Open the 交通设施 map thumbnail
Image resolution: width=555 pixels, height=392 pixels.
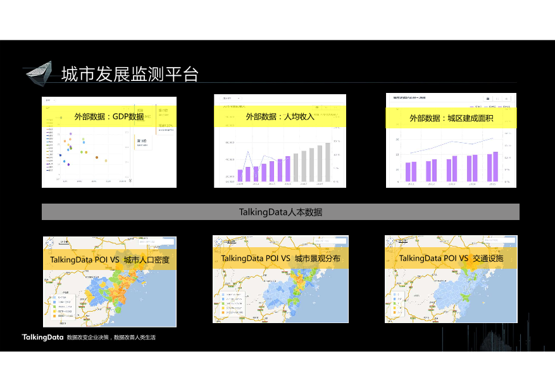click(x=451, y=279)
